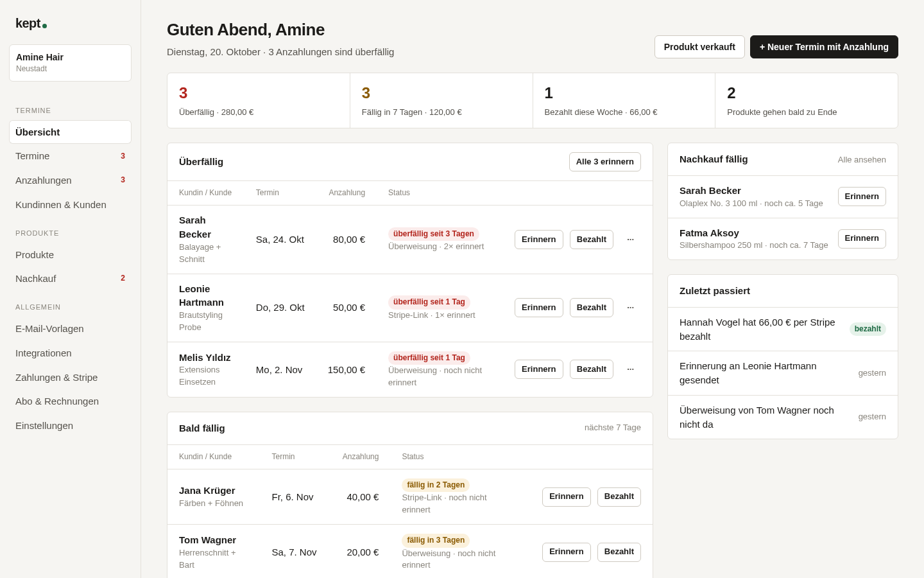
Task: Open Produkte in the sidebar
Action: pyautogui.click(x=70, y=255)
